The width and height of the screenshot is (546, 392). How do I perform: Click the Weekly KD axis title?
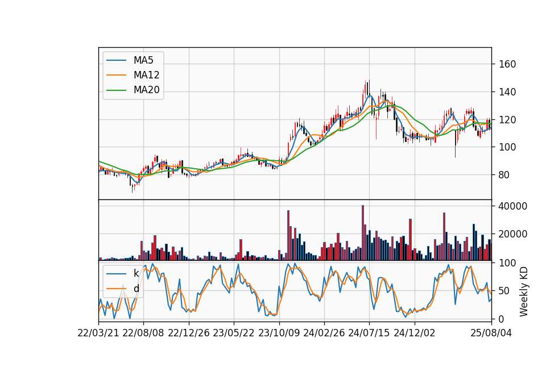pos(524,292)
